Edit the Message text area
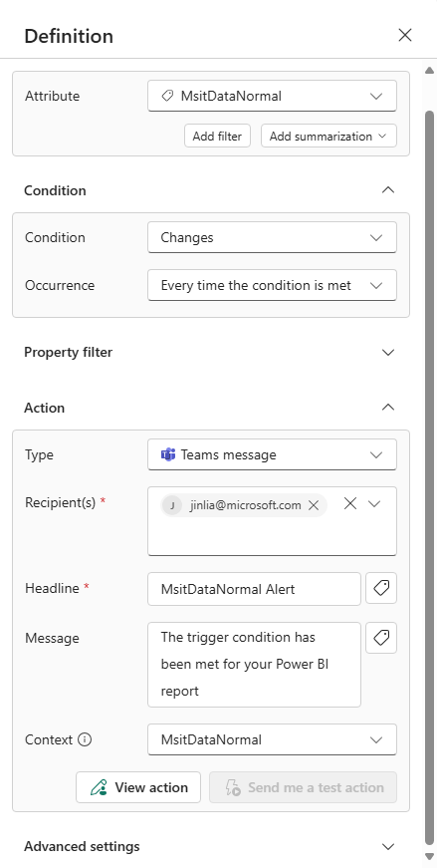 coord(255,665)
